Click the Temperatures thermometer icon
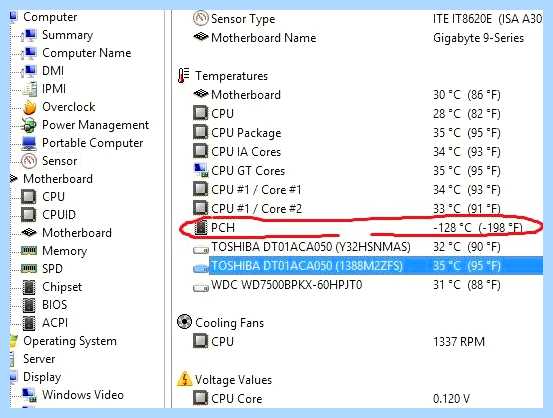553x418 pixels. [x=183, y=75]
